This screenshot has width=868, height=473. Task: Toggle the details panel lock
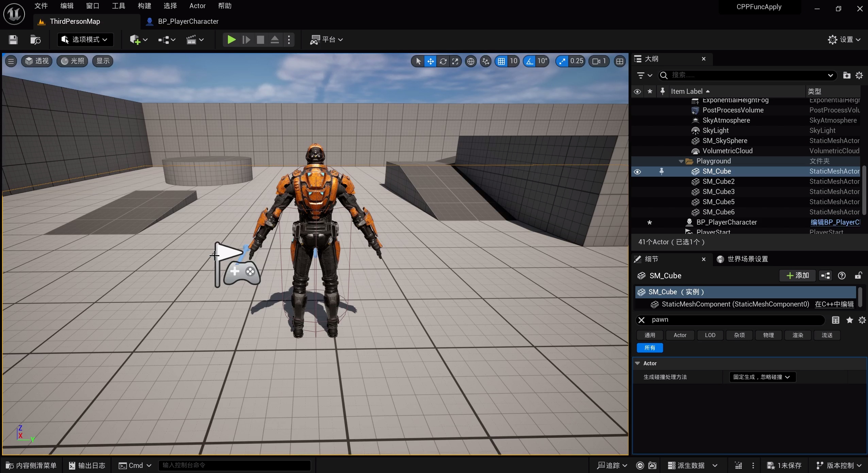click(858, 276)
